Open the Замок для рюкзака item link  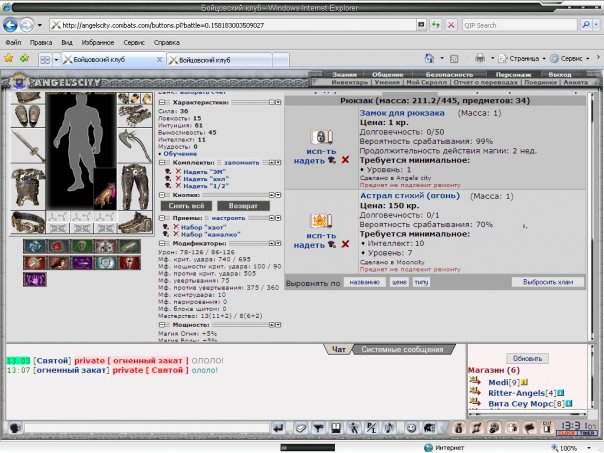[402, 113]
